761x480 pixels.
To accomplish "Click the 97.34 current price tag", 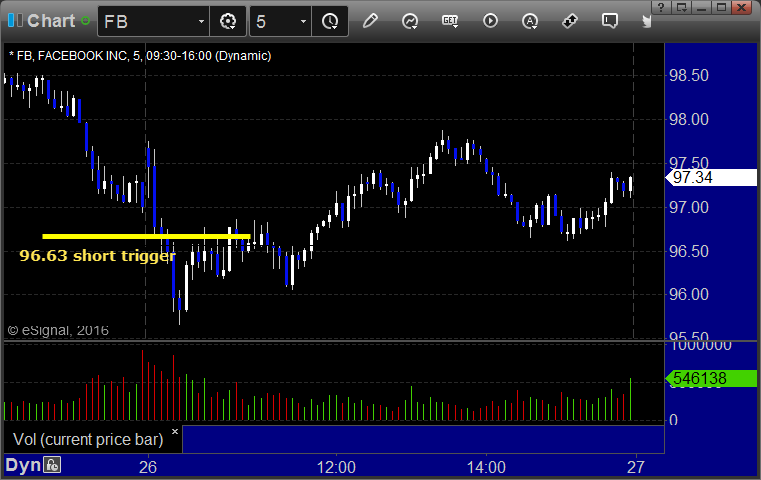I will pyautogui.click(x=711, y=178).
